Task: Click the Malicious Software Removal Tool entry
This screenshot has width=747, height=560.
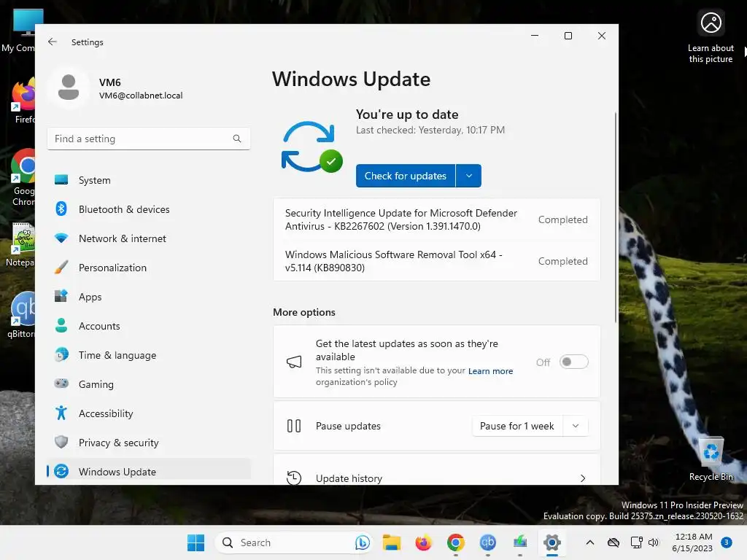Action: [x=436, y=261]
